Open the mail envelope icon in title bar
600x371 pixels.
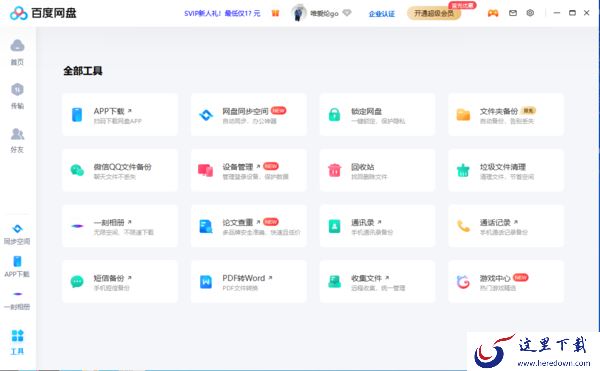click(x=513, y=13)
